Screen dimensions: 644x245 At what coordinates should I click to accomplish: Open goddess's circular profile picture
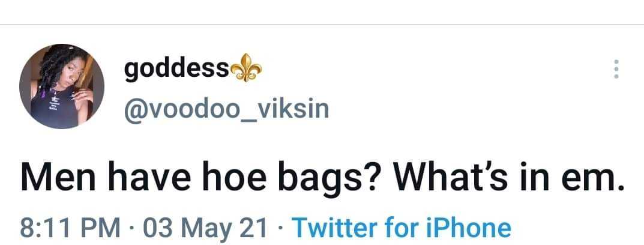[62, 86]
